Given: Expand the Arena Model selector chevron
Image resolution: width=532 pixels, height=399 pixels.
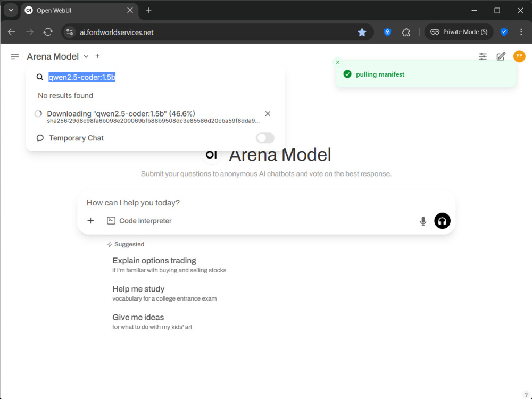Looking at the screenshot, I should [x=86, y=57].
